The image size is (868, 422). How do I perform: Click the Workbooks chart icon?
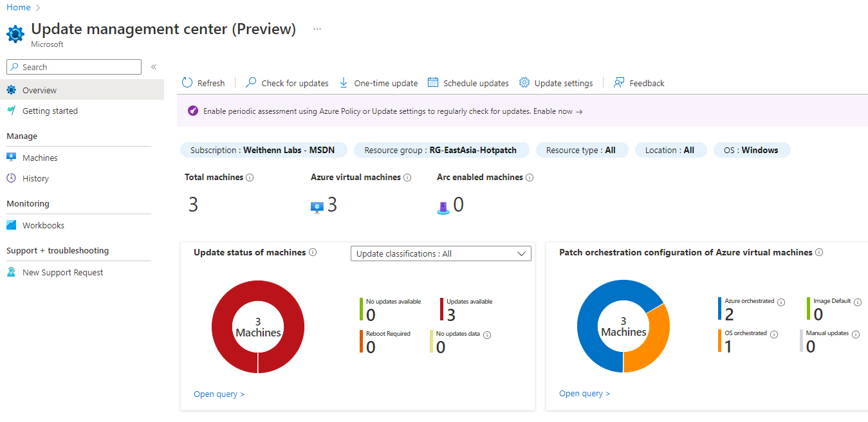(12, 225)
